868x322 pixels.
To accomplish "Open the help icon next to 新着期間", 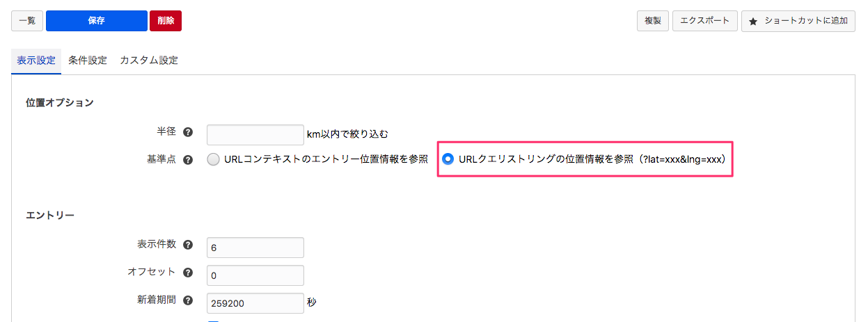I will (x=187, y=300).
